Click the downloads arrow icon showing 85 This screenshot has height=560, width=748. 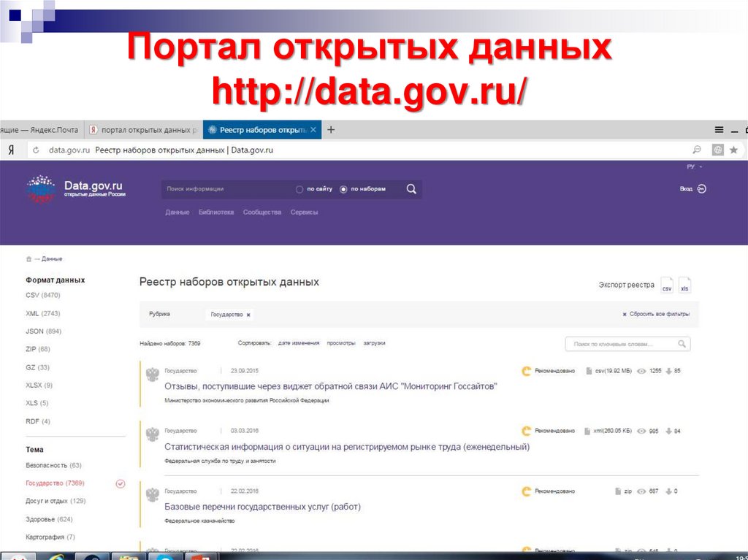pos(668,371)
